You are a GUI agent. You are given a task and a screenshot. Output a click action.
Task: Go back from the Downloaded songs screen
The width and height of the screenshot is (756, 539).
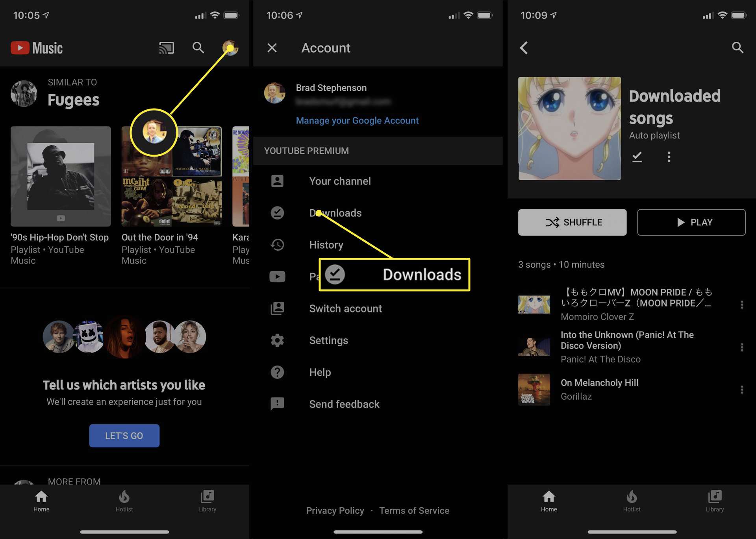point(524,48)
